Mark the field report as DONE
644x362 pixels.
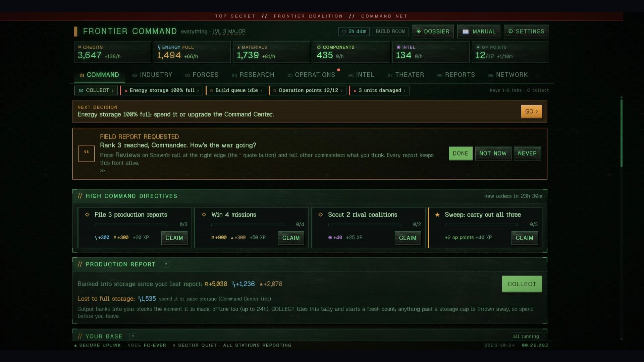click(x=460, y=154)
